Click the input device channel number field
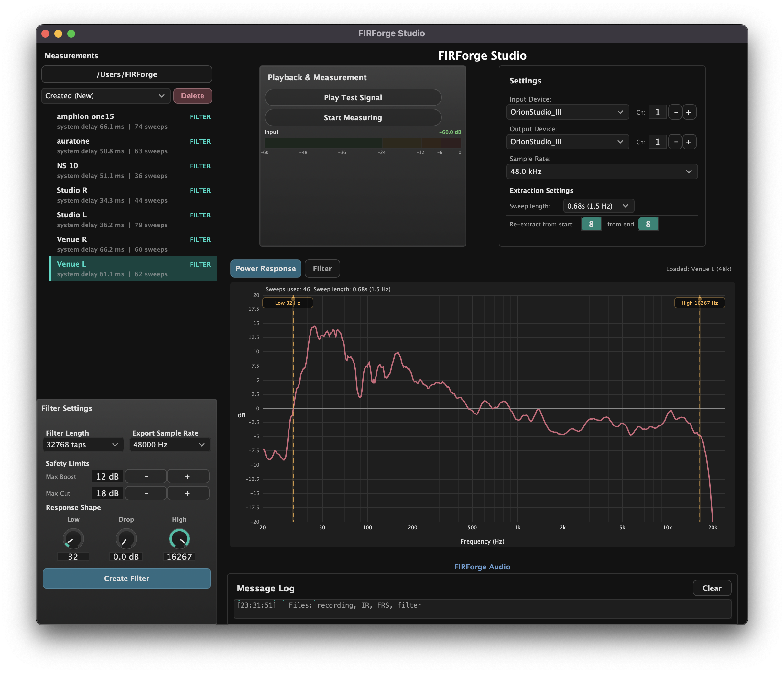Viewport: 784px width, 673px height. (658, 112)
